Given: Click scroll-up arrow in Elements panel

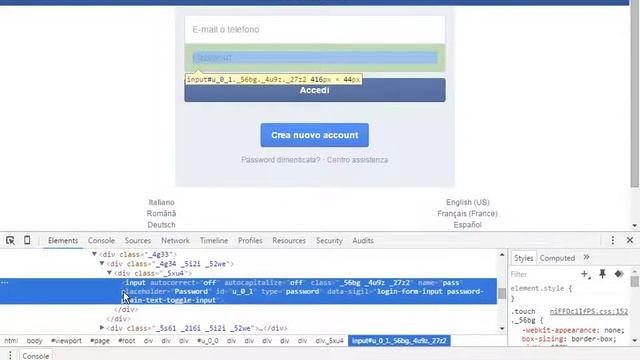Looking at the screenshot, I should [502, 255].
